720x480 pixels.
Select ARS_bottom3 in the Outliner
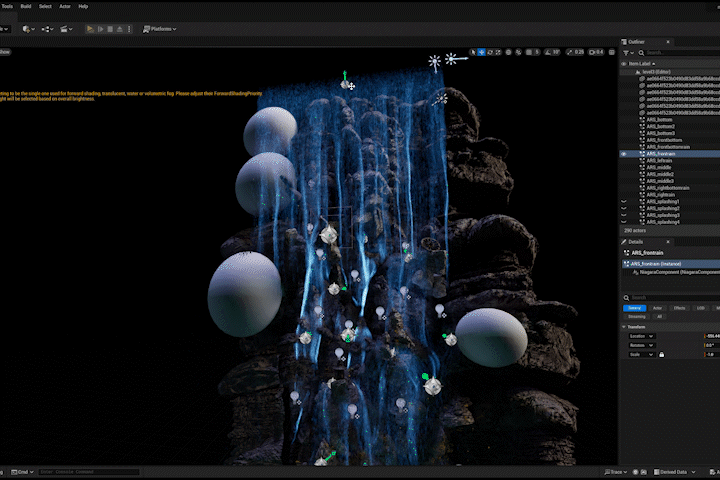coord(660,133)
